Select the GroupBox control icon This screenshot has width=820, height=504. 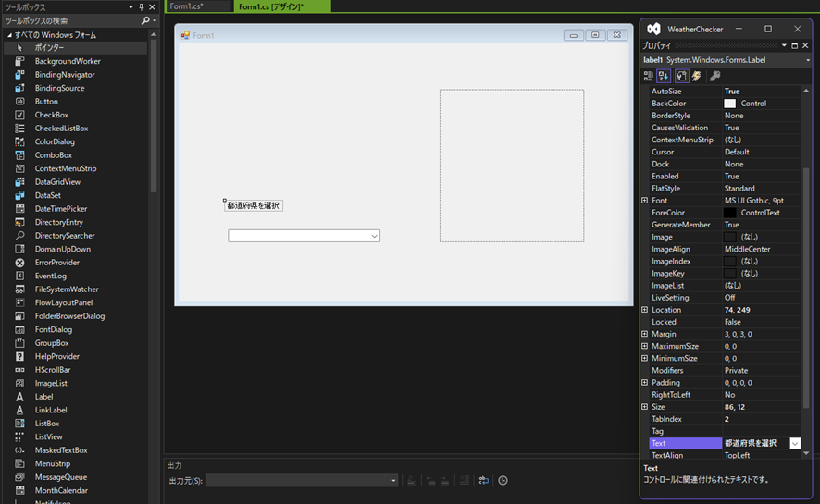[19, 342]
